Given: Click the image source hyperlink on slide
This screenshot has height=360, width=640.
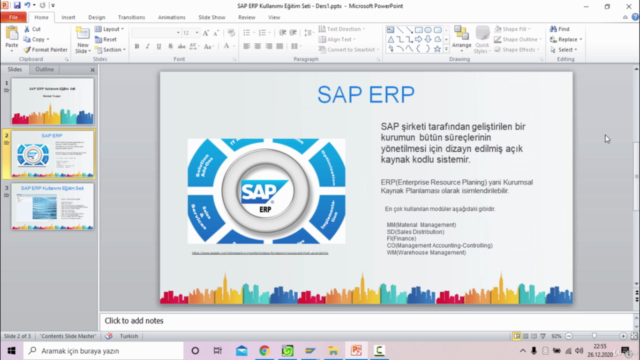Looking at the screenshot, I should [260, 253].
